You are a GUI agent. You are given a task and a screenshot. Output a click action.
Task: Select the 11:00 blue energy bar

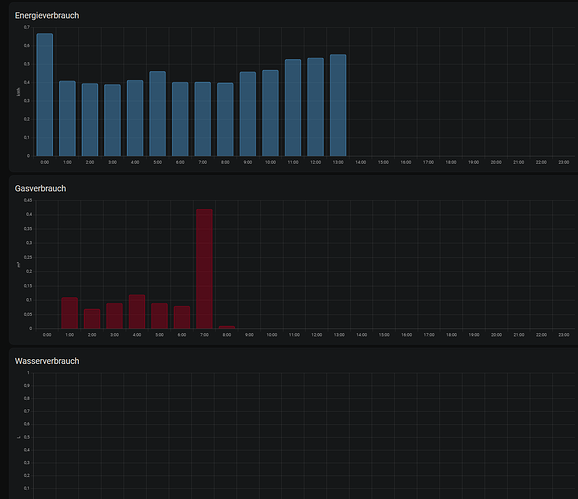[293, 108]
